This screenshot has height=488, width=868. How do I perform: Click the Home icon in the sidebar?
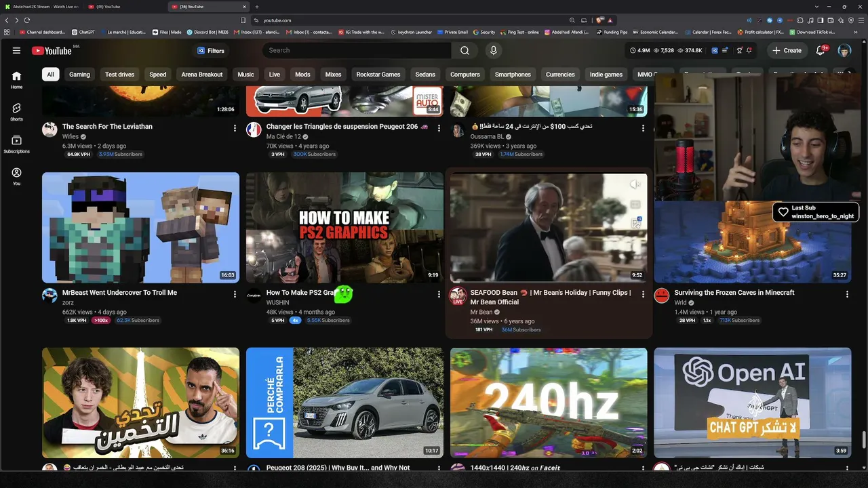16,76
